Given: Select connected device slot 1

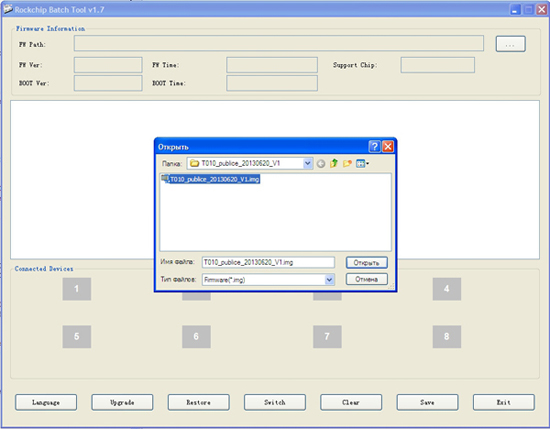Looking at the screenshot, I should (x=77, y=289).
